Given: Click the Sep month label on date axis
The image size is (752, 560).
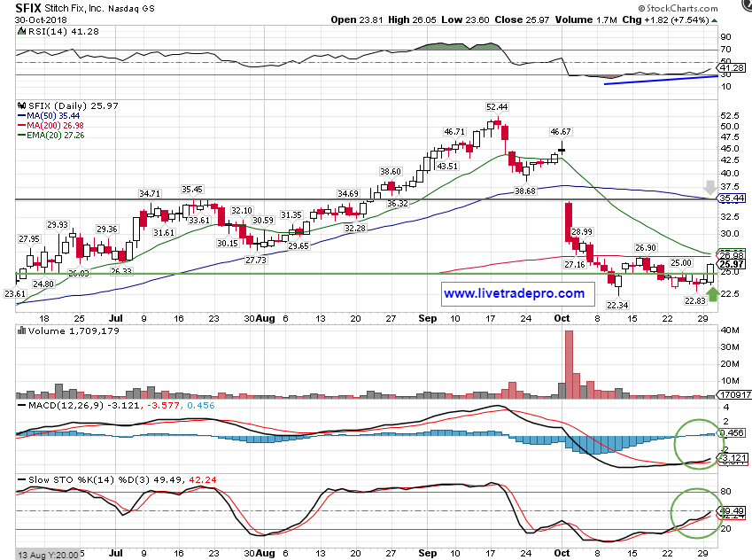Looking at the screenshot, I should [x=427, y=317].
